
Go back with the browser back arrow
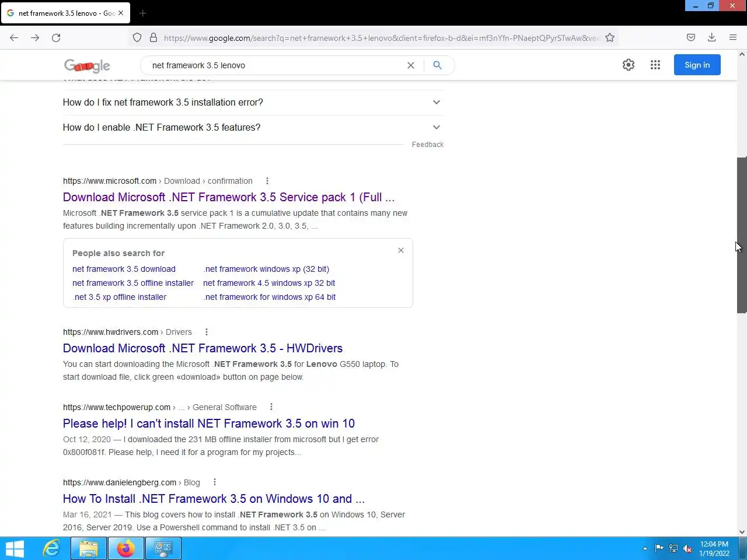pyautogui.click(x=14, y=37)
